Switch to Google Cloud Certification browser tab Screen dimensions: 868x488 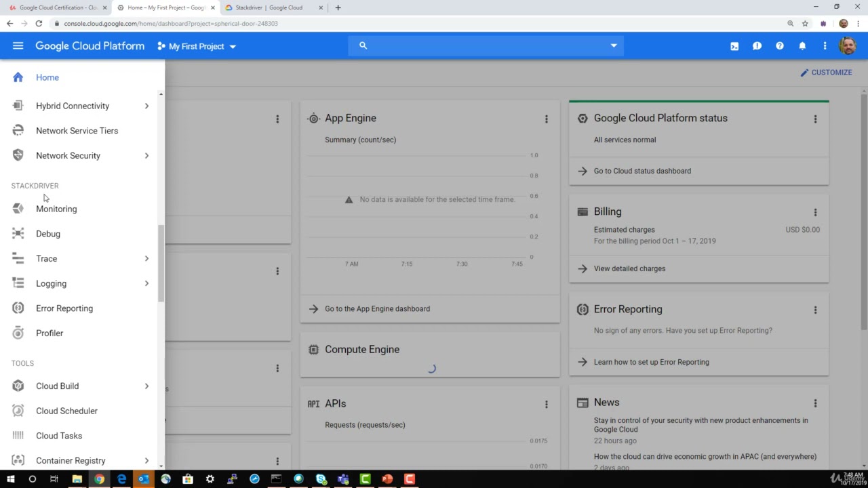pyautogui.click(x=57, y=7)
